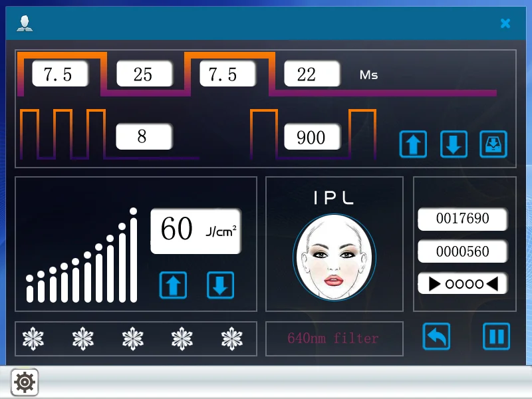Click the 60 J/cm² energy display
The width and height of the screenshot is (532, 399).
(196, 231)
